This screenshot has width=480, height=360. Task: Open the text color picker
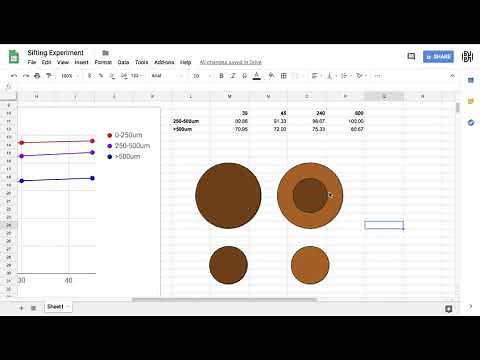click(256, 76)
